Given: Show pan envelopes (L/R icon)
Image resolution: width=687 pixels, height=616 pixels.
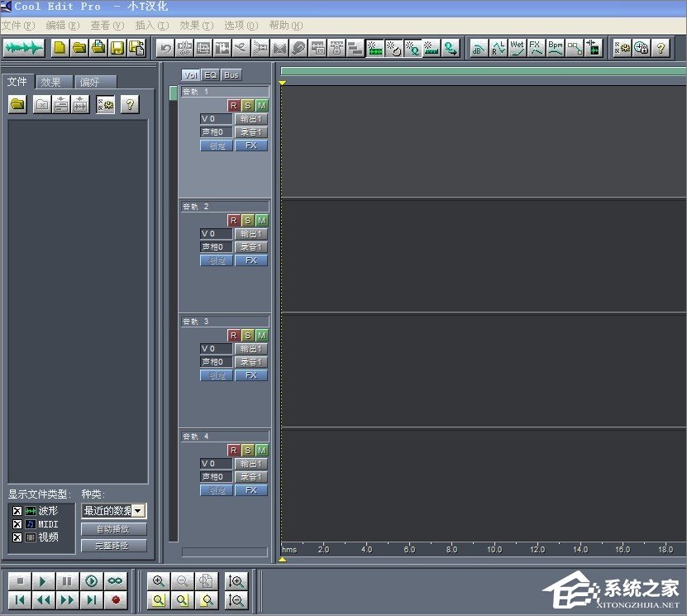Looking at the screenshot, I should pos(499,48).
